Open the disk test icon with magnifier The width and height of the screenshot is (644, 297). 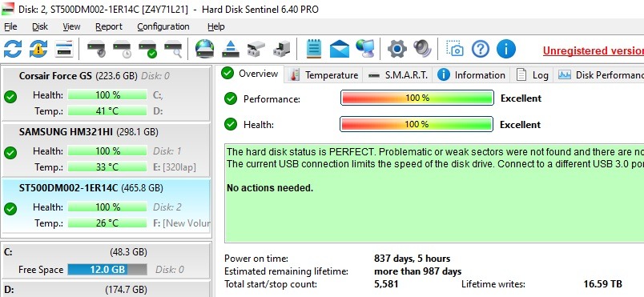click(173, 49)
